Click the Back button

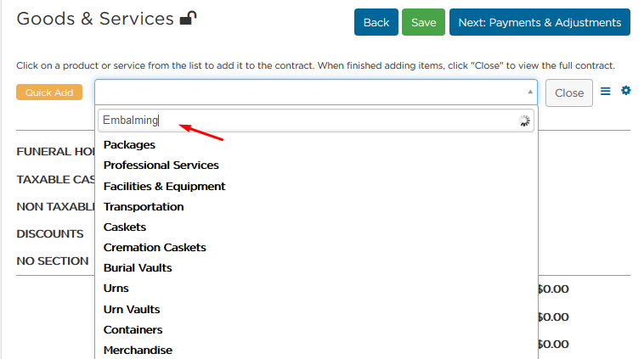click(376, 22)
